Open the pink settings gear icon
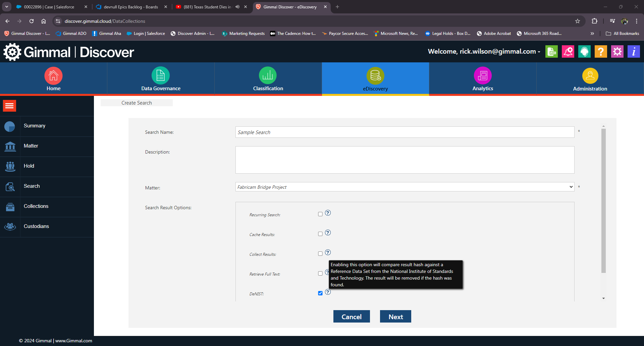This screenshot has height=346, width=644. [x=617, y=52]
